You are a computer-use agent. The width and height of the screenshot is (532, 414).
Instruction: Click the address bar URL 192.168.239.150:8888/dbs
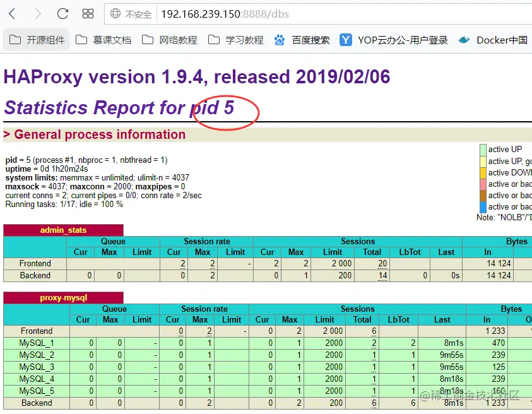(x=225, y=14)
